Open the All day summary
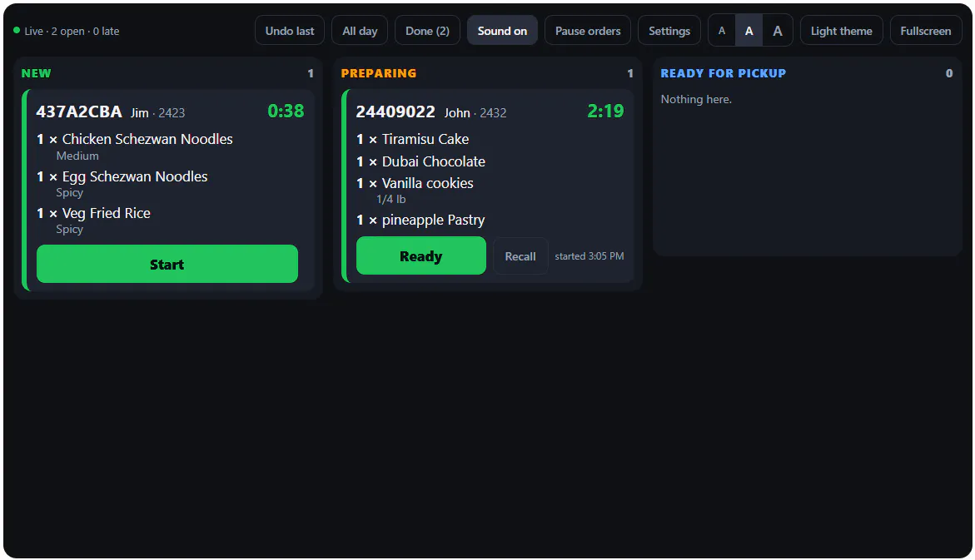The height and width of the screenshot is (560, 975). pos(360,31)
